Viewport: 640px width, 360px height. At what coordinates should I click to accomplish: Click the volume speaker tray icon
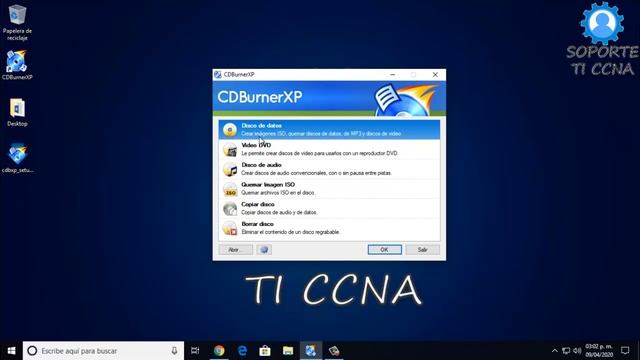coord(577,351)
